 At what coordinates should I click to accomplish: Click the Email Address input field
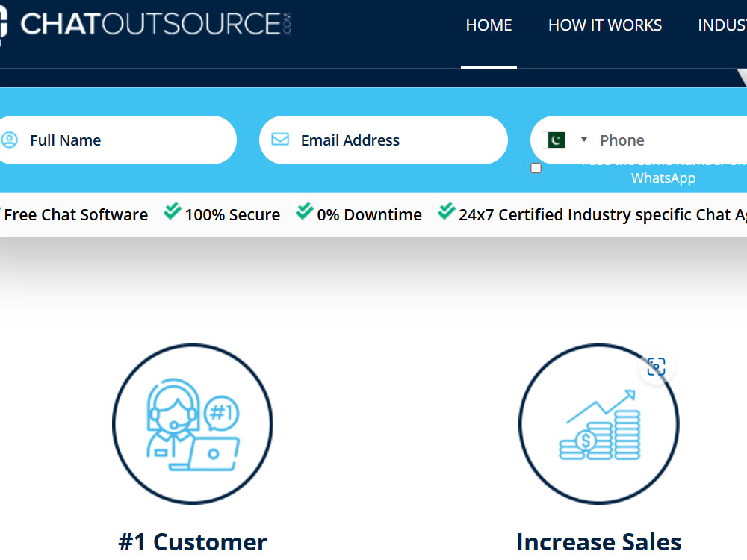point(383,140)
